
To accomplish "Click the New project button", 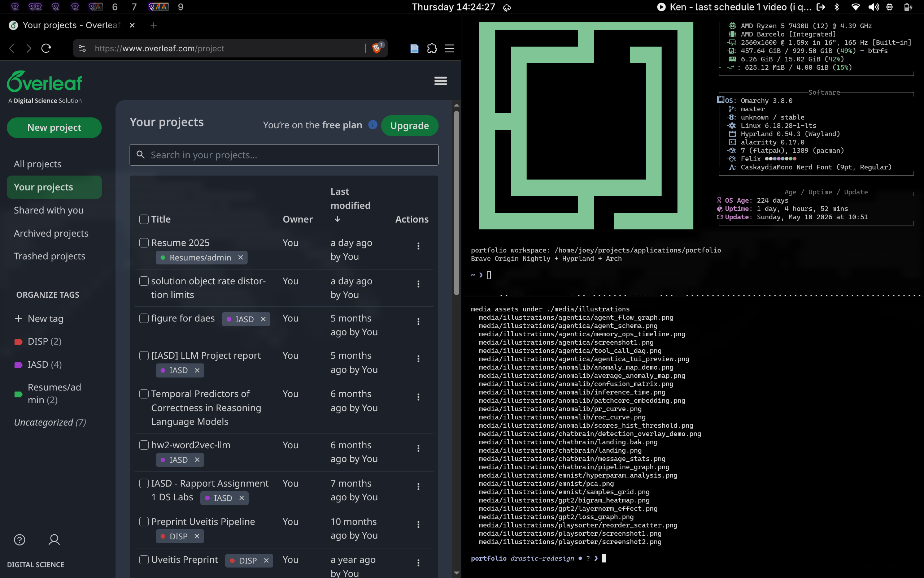I will [x=54, y=128].
